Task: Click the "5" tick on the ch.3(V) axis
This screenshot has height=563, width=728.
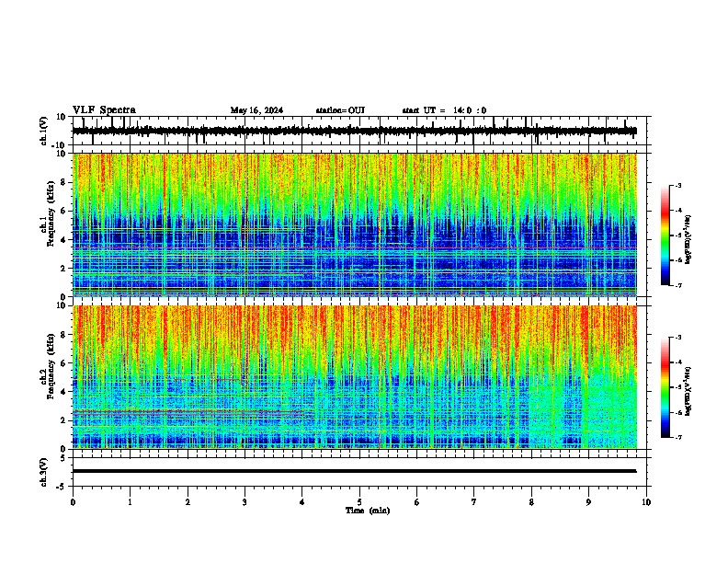Action: 63,457
